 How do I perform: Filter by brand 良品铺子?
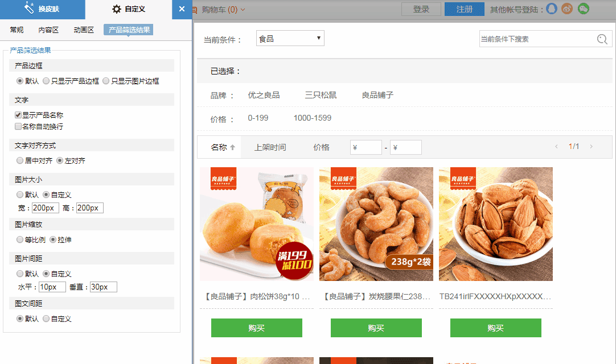pos(377,95)
